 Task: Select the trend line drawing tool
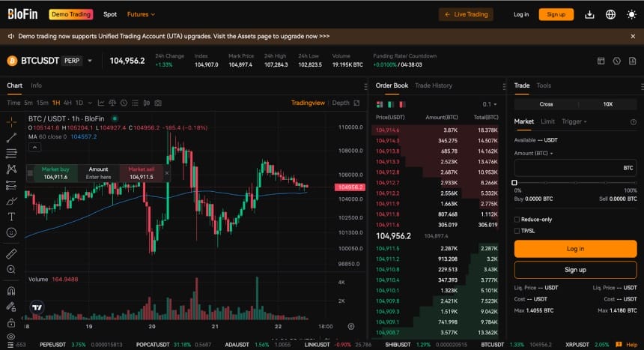point(11,138)
